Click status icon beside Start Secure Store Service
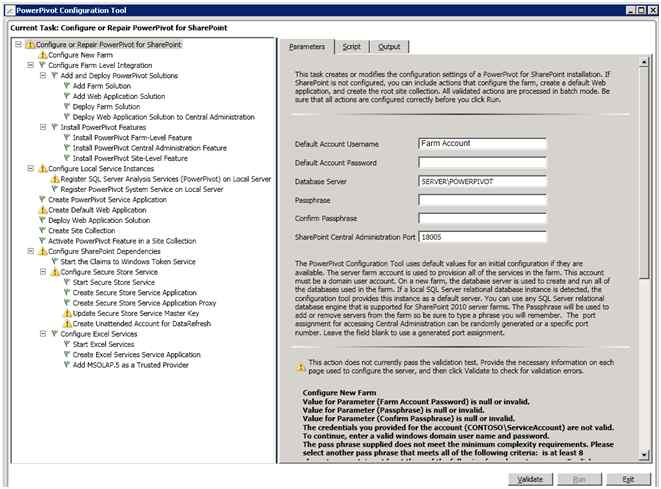Screen dimensions: 661x489 (67, 282)
